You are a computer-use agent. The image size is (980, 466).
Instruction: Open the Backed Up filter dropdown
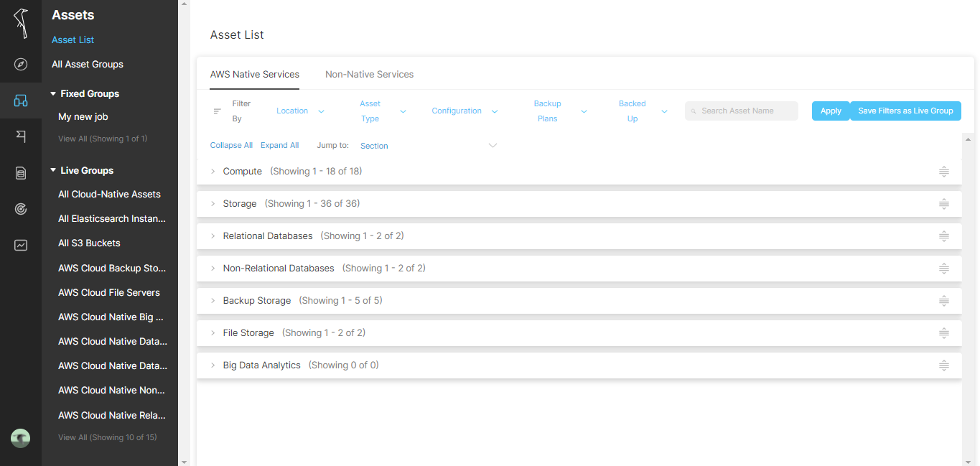(643, 111)
